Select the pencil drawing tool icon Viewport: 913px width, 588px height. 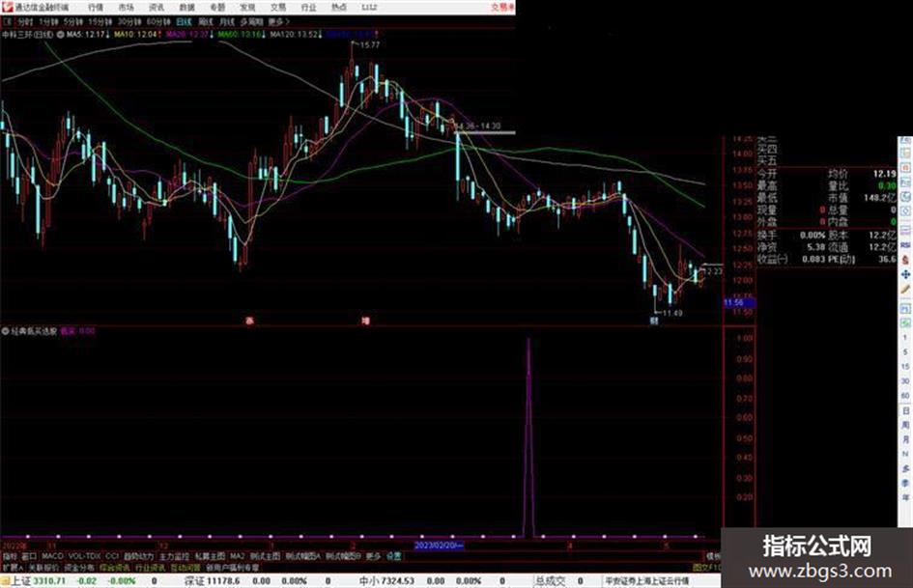click(905, 290)
